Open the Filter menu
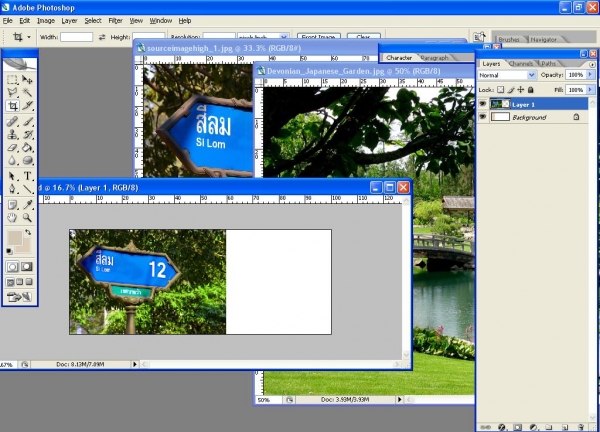600x432 pixels. click(x=115, y=21)
